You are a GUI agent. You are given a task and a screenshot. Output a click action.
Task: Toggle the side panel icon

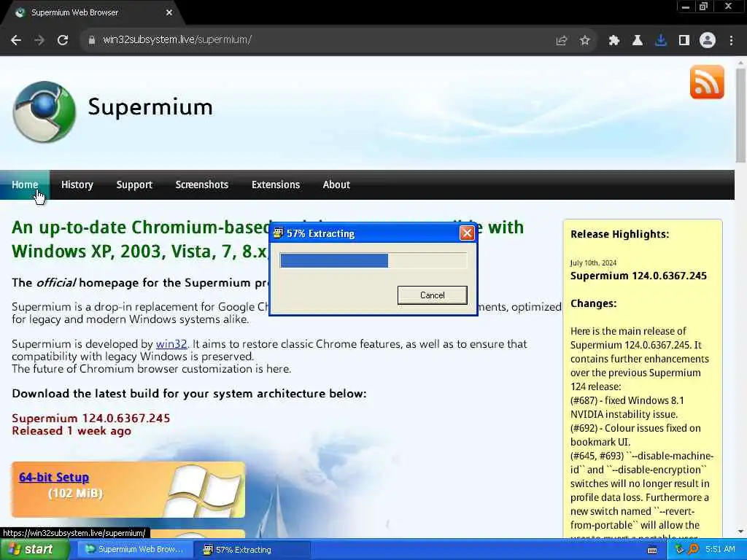coord(684,41)
